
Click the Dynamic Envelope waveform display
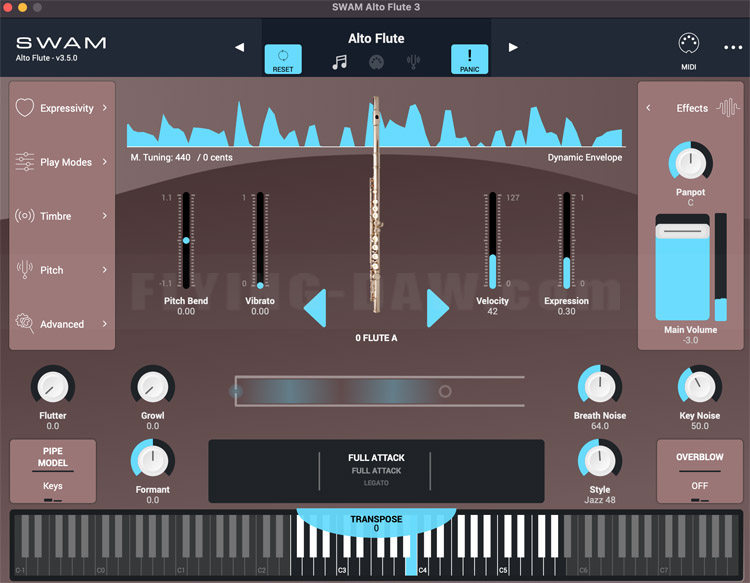[x=376, y=123]
